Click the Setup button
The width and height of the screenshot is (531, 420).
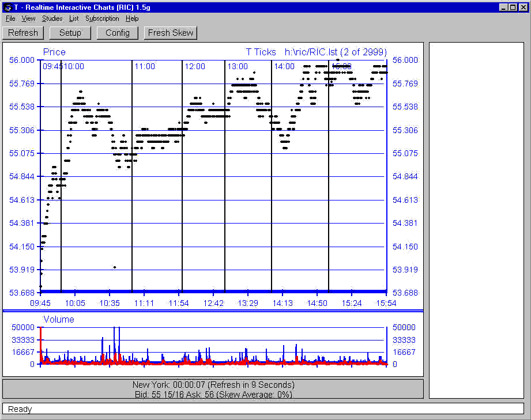[x=70, y=33]
